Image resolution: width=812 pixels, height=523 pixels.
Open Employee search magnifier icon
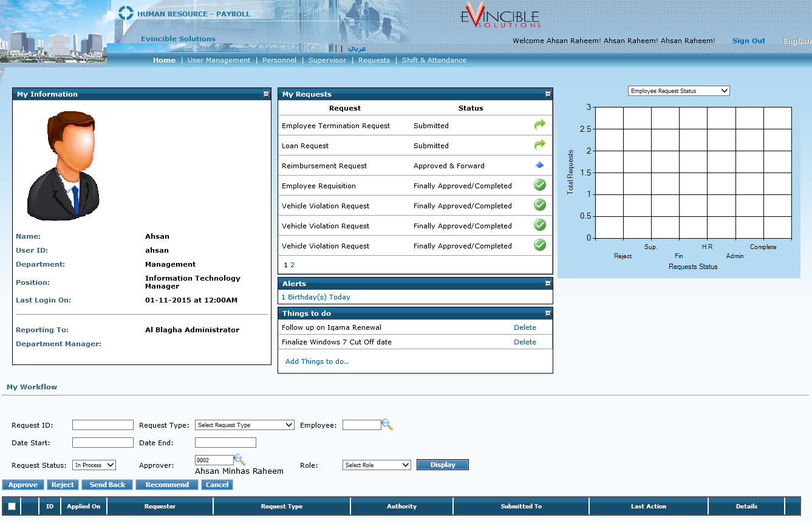[387, 425]
